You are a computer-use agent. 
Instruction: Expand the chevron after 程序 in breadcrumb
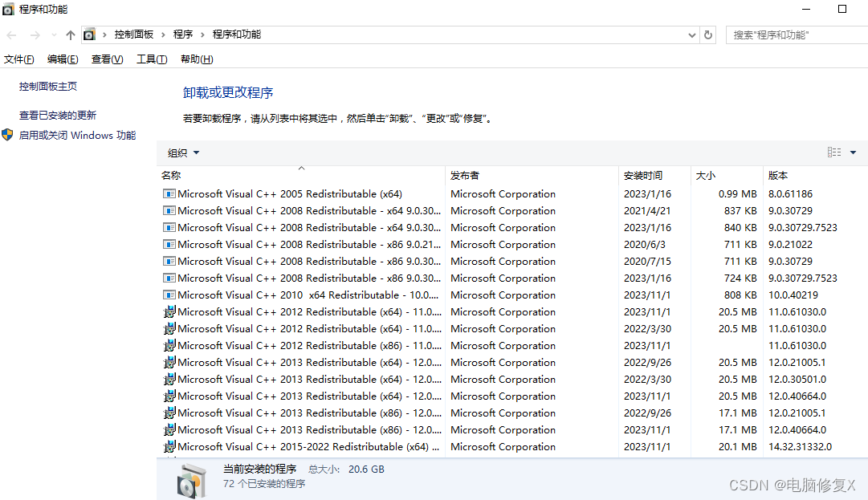coord(202,35)
